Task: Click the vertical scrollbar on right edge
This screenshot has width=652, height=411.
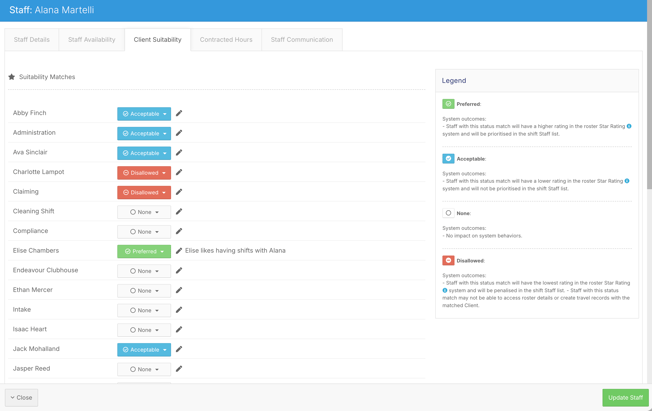Action: tap(649, 96)
